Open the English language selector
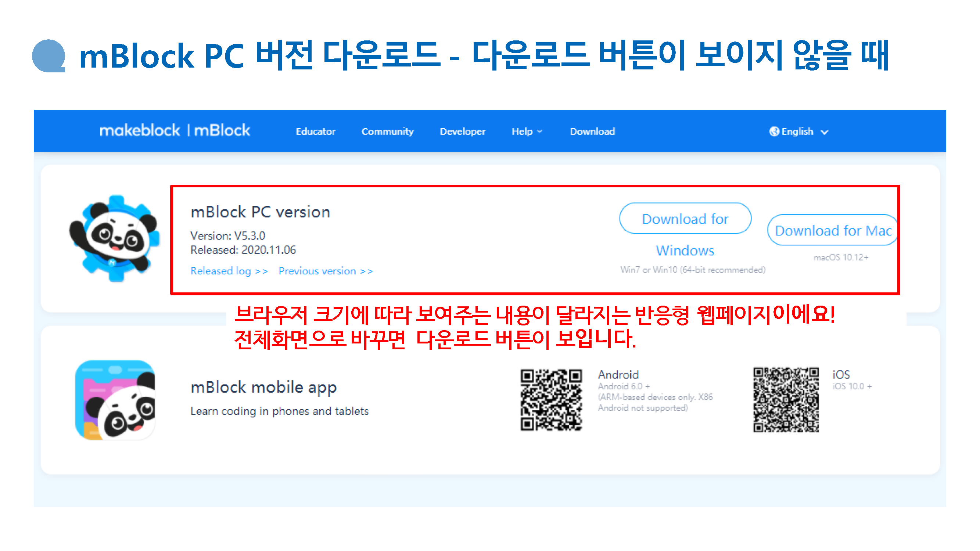This screenshot has width=980, height=551. coord(798,132)
